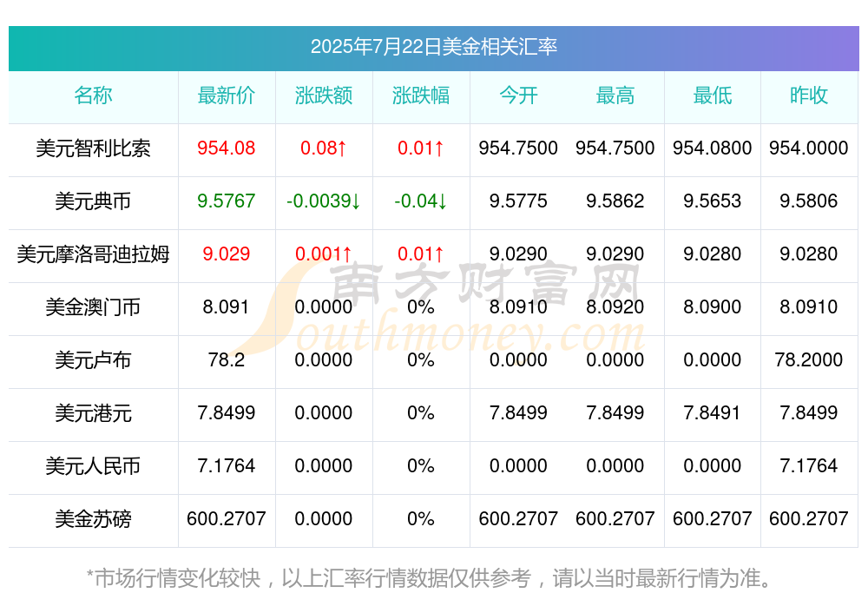Viewport: 868px width, 606px height.
Task: Click the green latest price 9.5767
Action: pyautogui.click(x=227, y=201)
